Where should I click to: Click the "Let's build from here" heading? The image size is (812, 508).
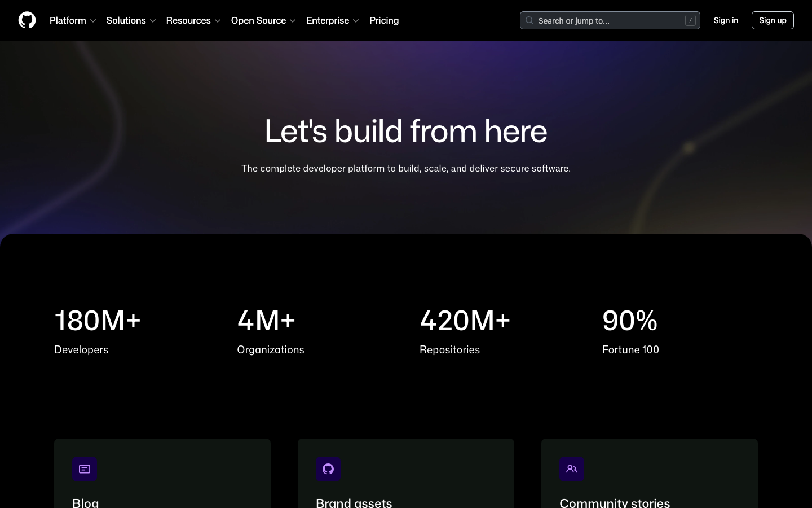[x=406, y=132]
